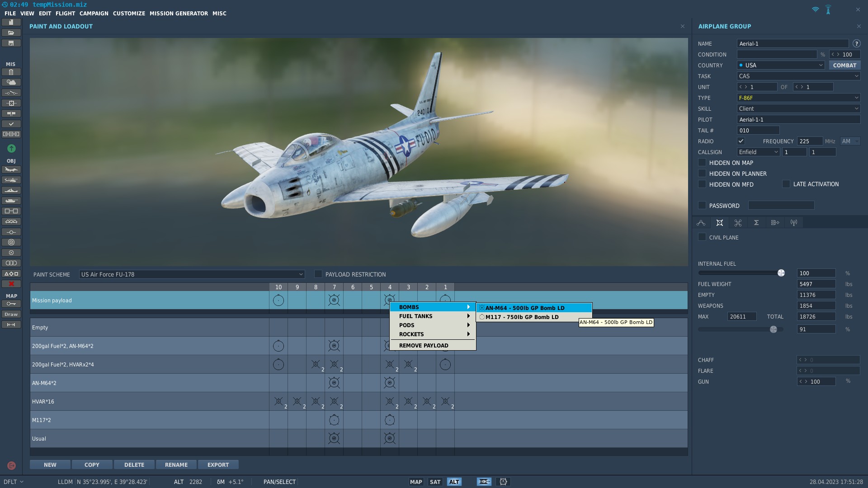This screenshot has width=868, height=488.
Task: Open the radio antenna tab icon
Action: pyautogui.click(x=794, y=223)
